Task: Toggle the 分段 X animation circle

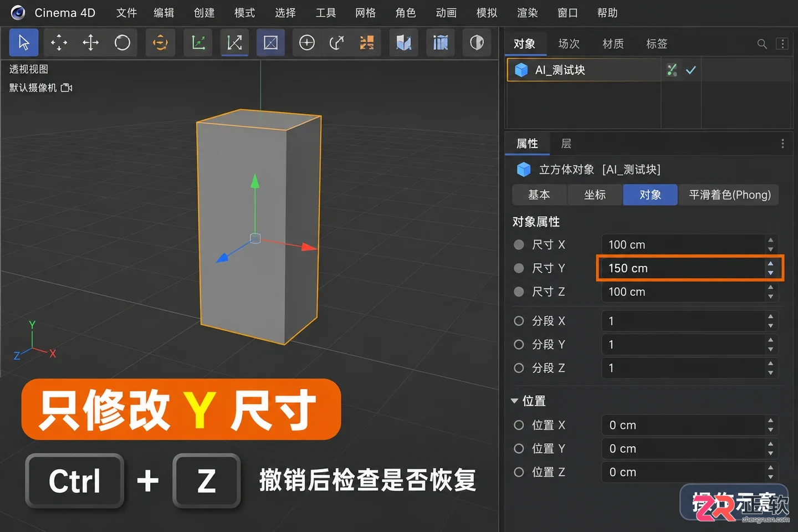Action: [x=519, y=321]
